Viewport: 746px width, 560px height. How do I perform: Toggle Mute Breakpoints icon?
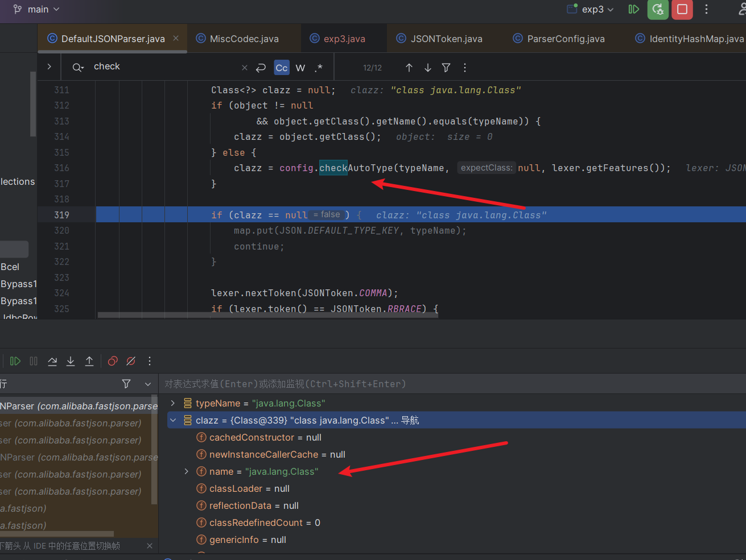click(x=131, y=361)
